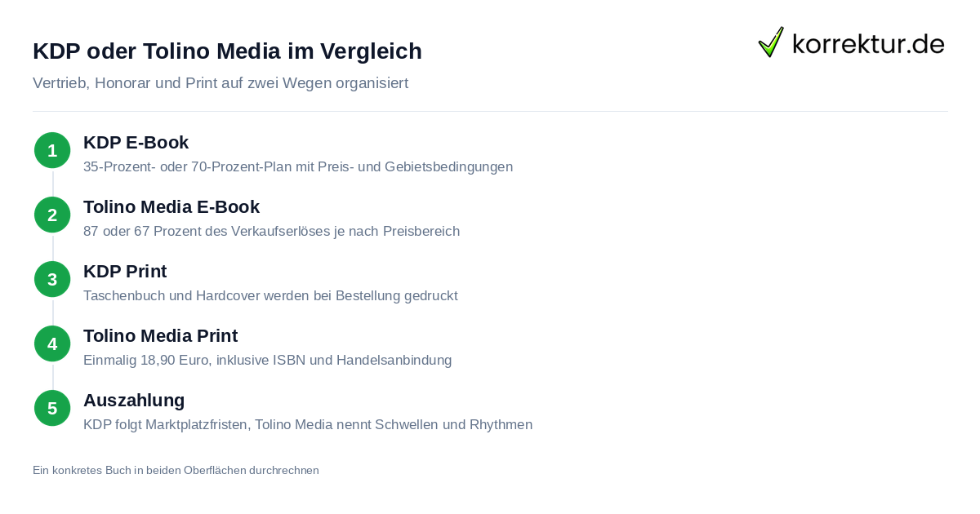980x514 pixels.
Task: Click the green step 1 circle
Action: [x=52, y=150]
